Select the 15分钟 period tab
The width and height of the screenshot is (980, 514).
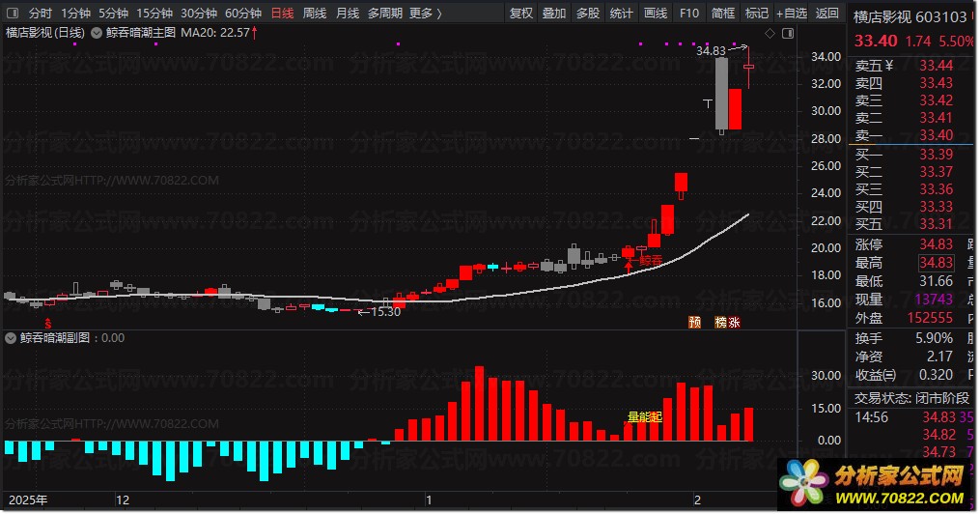154,13
